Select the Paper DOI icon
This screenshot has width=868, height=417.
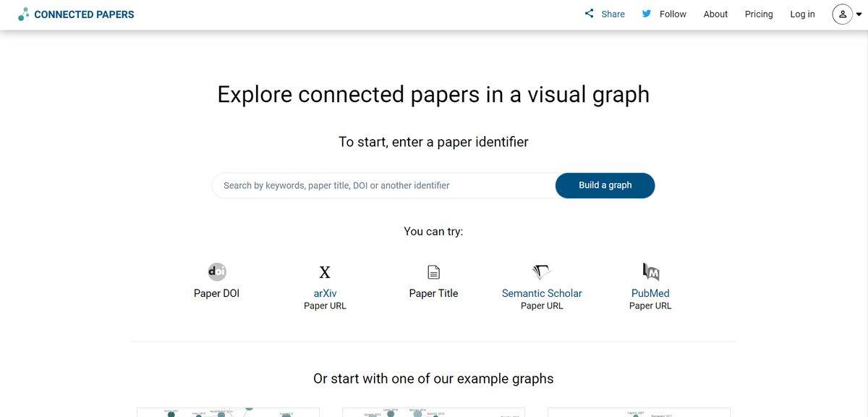tap(216, 271)
